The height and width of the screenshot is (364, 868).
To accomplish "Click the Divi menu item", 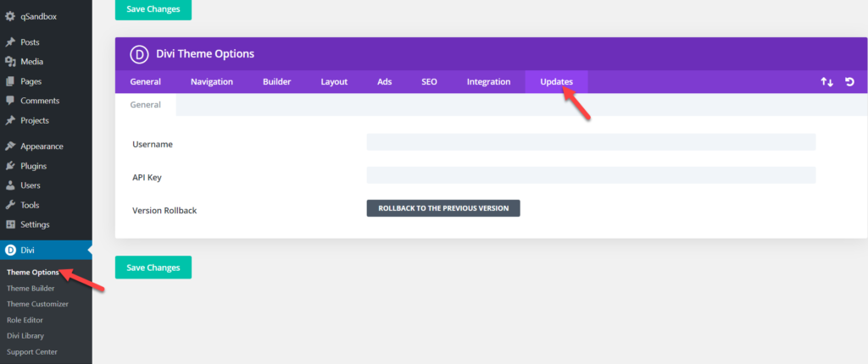I will click(46, 250).
